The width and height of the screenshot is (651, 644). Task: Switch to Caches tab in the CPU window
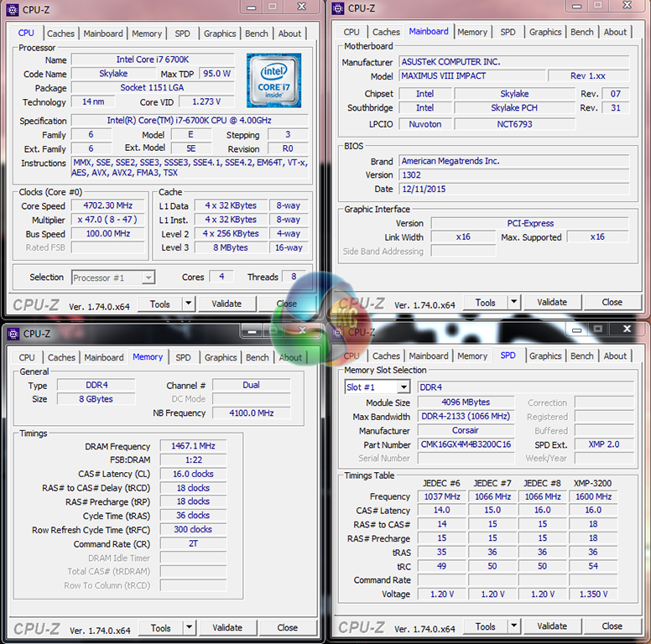(60, 34)
